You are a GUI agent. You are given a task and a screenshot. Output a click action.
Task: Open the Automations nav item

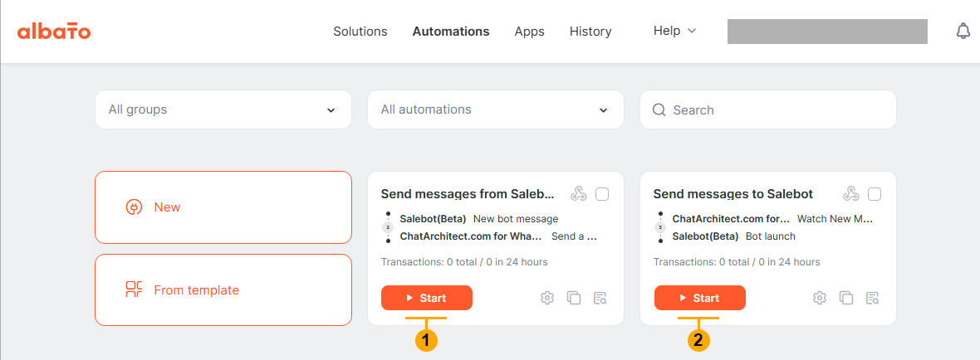[451, 32]
